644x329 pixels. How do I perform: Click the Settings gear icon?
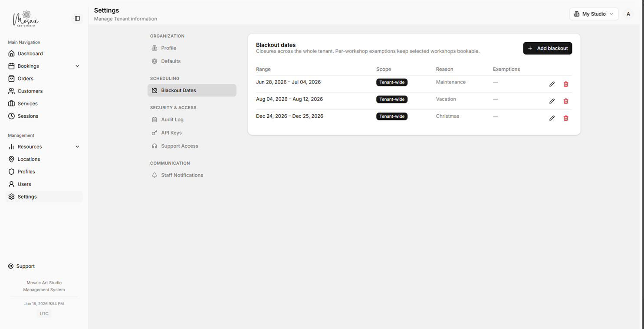tap(11, 196)
